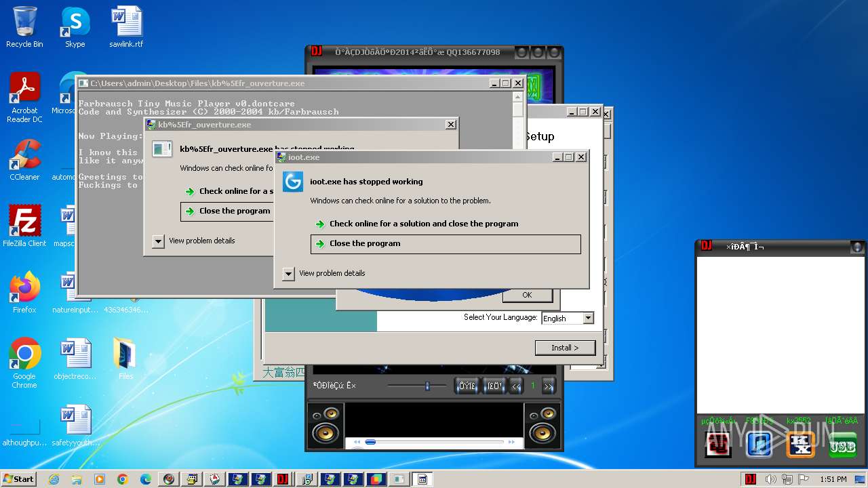The height and width of the screenshot is (488, 868).
Task: Click Install in the setup window
Action: (565, 348)
